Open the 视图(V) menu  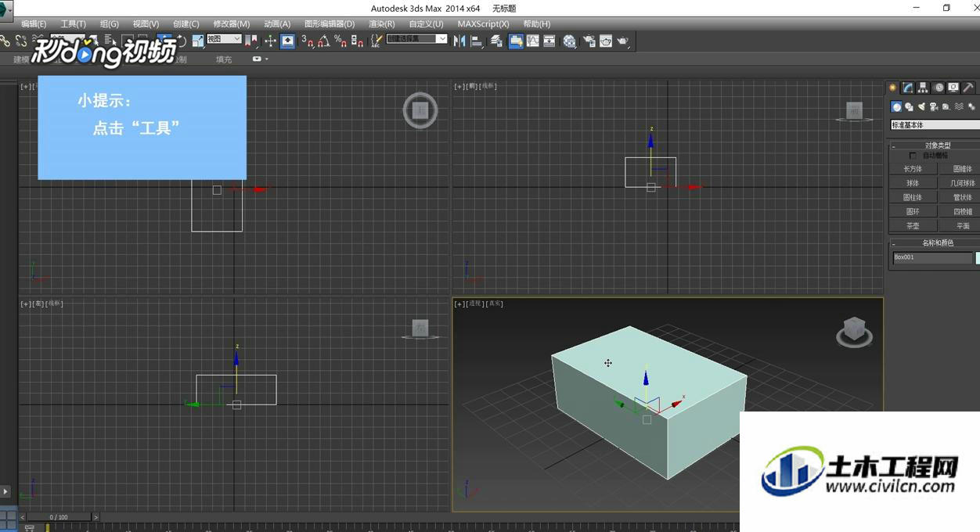[146, 24]
